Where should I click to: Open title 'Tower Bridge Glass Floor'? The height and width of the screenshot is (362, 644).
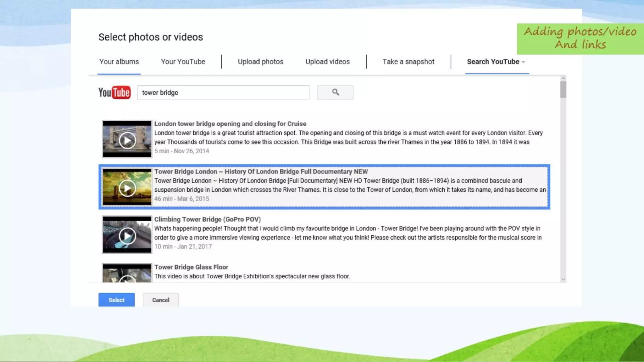pos(191,267)
